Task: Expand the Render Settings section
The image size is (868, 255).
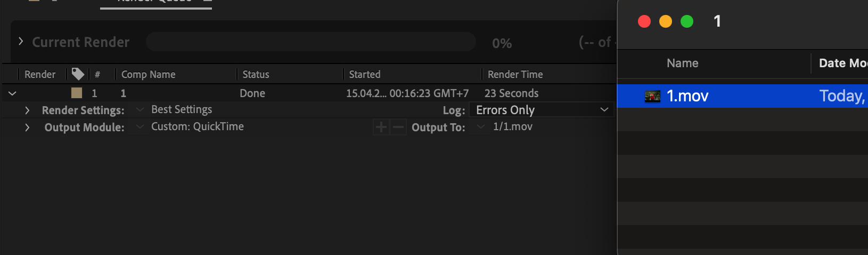Action: pos(27,110)
